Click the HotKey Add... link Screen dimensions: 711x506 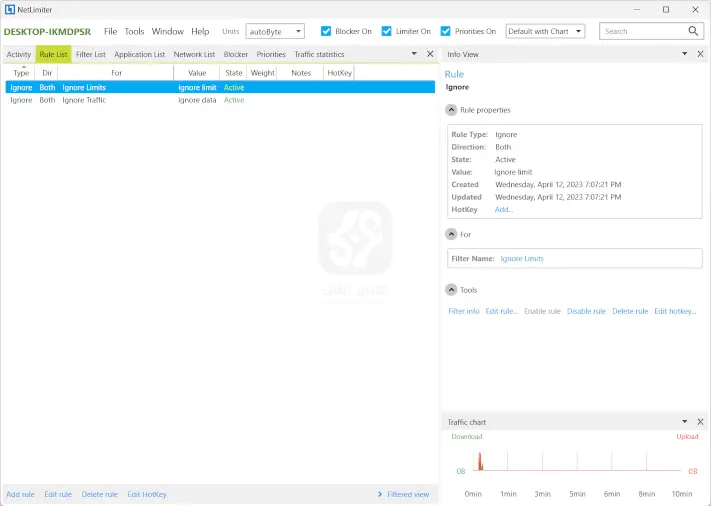tap(504, 209)
